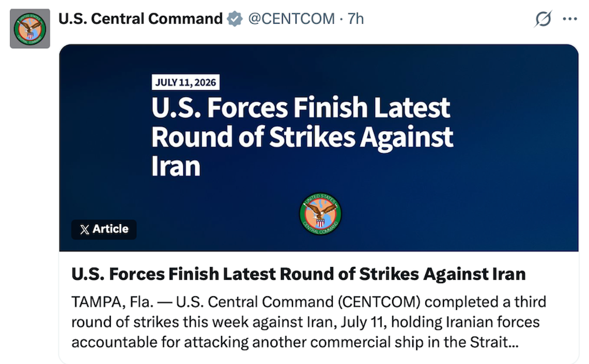Open the post via the 7h timestamp
The height and width of the screenshot is (364, 589).
pos(356,19)
